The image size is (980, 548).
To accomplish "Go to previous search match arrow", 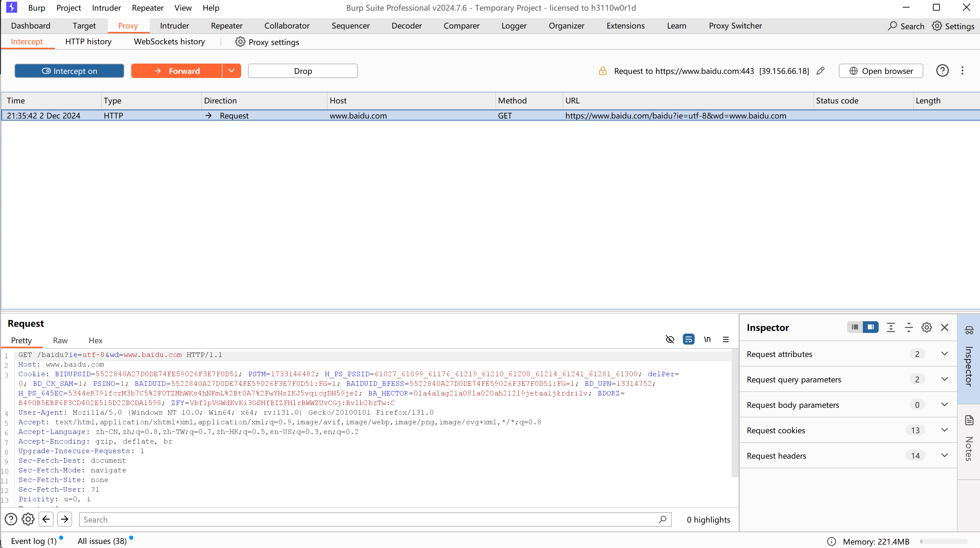I will coord(46,519).
